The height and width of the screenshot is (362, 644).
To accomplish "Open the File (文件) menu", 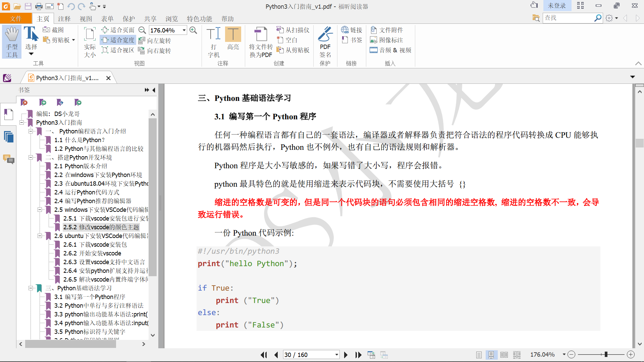I will (16, 19).
